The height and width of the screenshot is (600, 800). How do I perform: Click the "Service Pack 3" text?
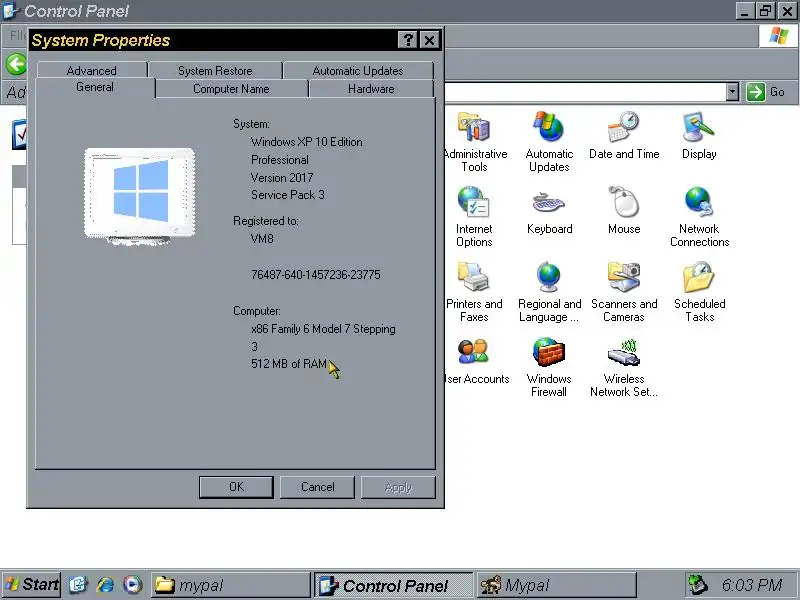point(288,195)
